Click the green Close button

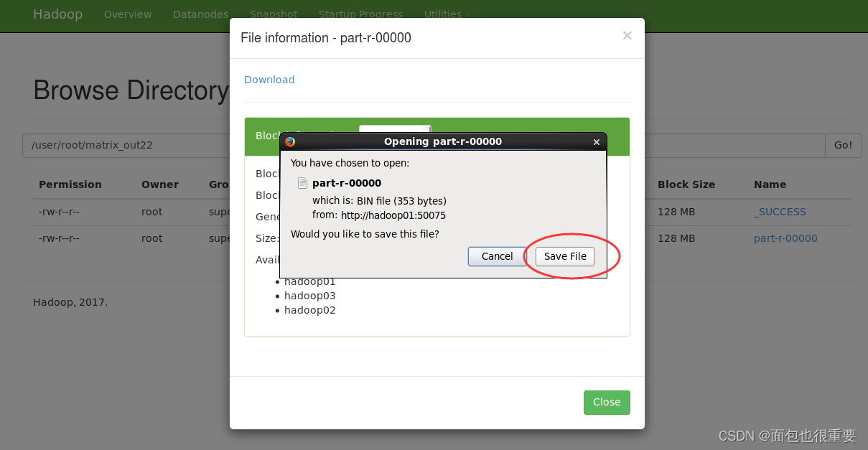(607, 402)
